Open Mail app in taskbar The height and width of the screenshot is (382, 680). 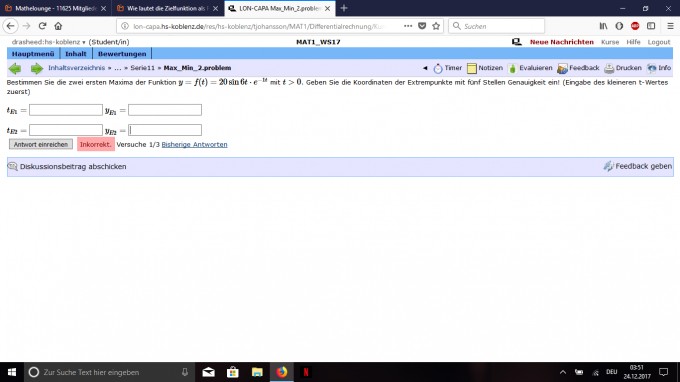click(x=209, y=372)
